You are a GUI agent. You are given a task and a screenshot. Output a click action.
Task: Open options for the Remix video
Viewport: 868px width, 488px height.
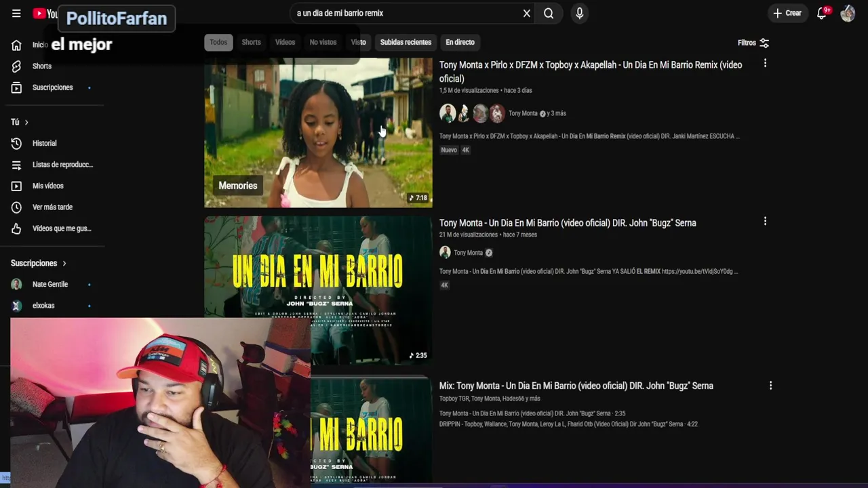tap(765, 63)
